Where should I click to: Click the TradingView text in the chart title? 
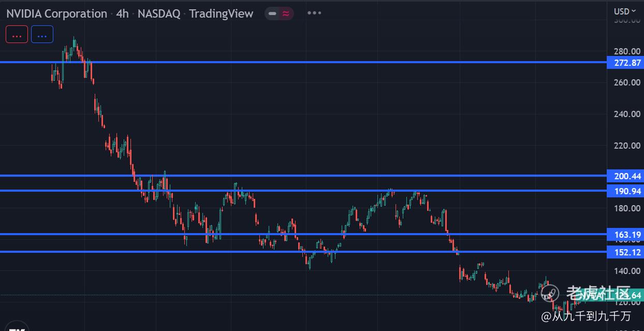point(221,14)
